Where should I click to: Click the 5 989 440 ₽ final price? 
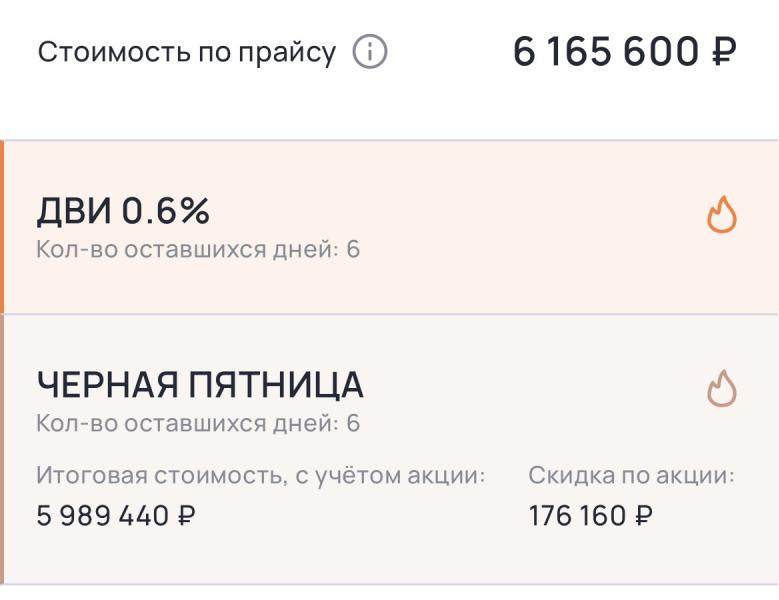coord(116,516)
